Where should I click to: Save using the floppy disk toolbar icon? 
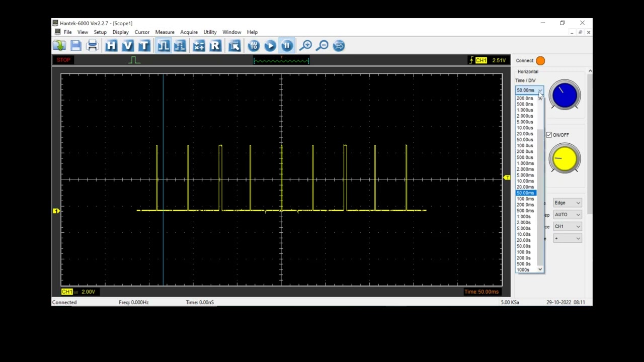[76, 46]
